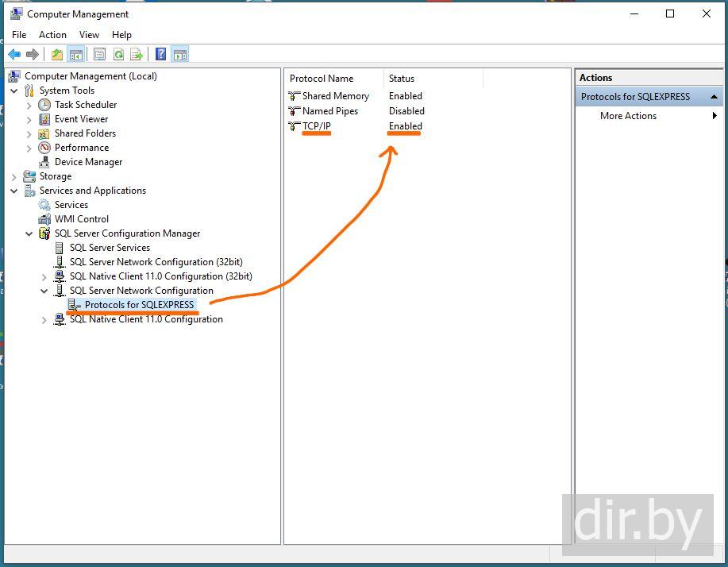Open Properties from the toolbar icon
The width and height of the screenshot is (728, 567).
99,54
